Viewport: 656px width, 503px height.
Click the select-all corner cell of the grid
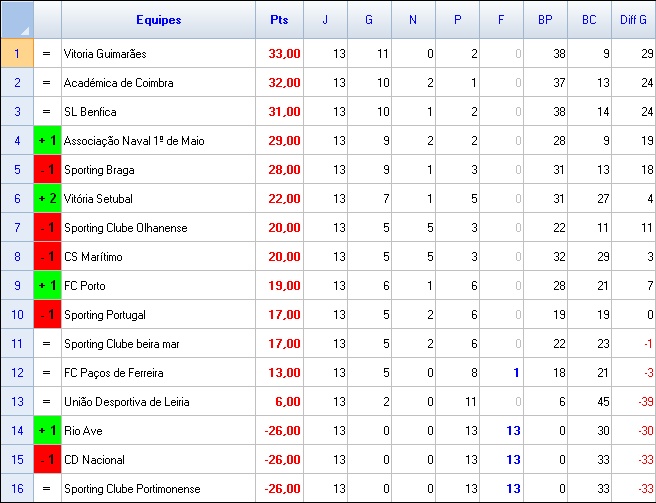(17, 20)
